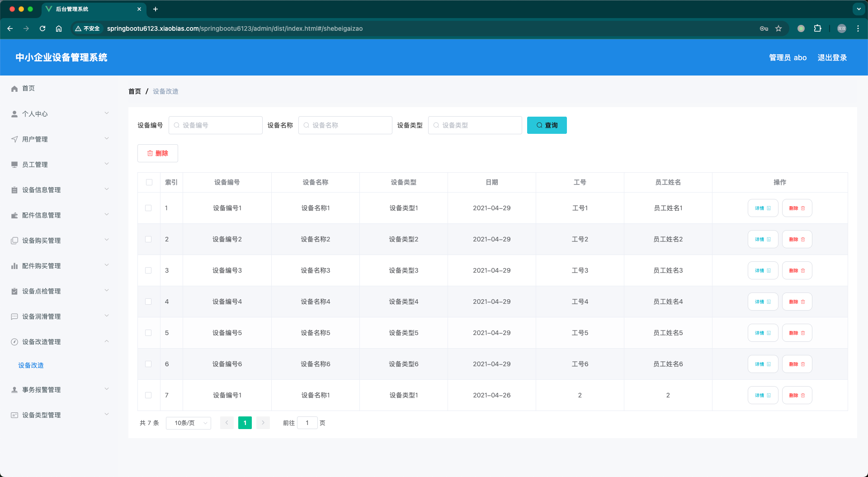Expand the 设备购买管理 submenu chevron
This screenshot has width=868, height=477.
tap(107, 240)
